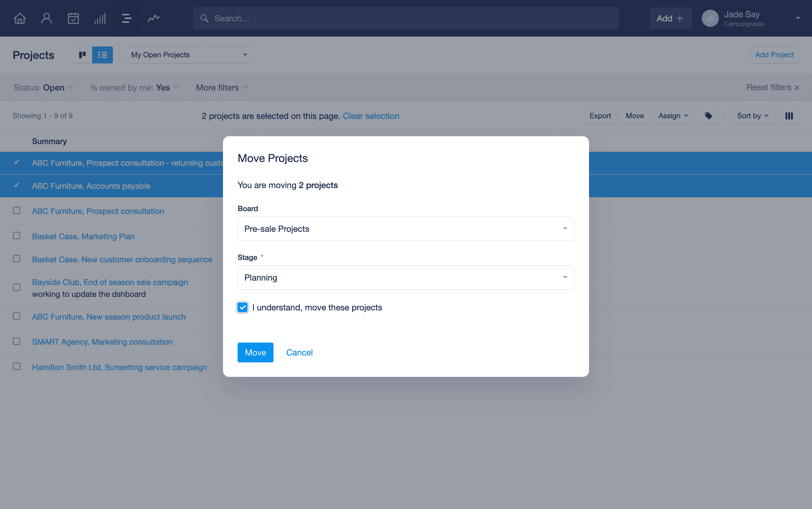Click the 'Clear selection' link
Image resolution: width=812 pixels, height=509 pixels.
(370, 116)
